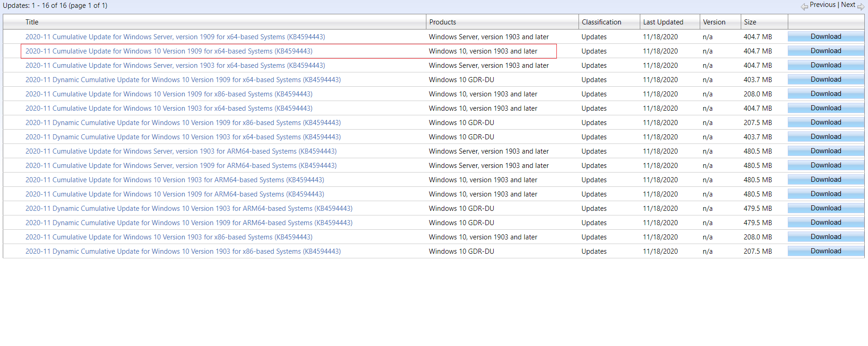Download Windows 10 1909 x86 cumulative update
Viewport: 868px width, 346px height.
point(826,94)
